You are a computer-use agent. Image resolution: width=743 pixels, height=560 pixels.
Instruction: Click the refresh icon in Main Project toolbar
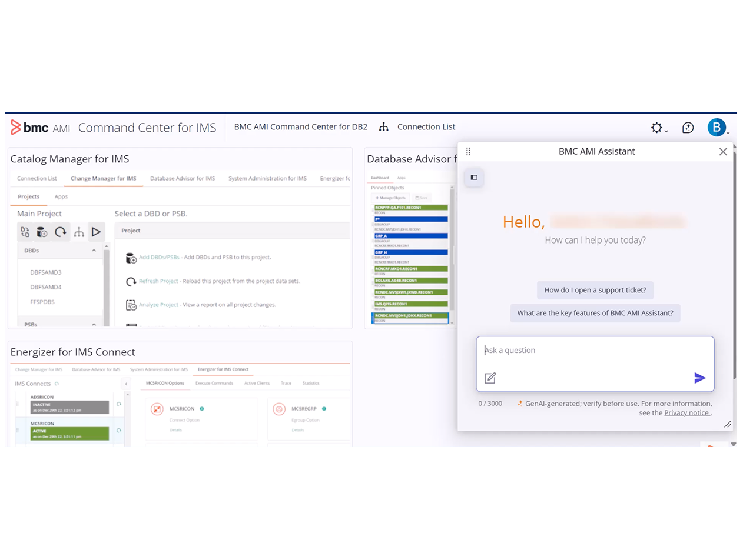coord(60,232)
